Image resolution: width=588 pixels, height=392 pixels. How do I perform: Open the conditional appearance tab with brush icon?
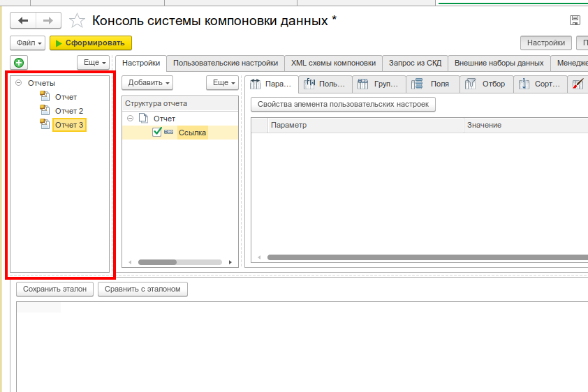578,84
